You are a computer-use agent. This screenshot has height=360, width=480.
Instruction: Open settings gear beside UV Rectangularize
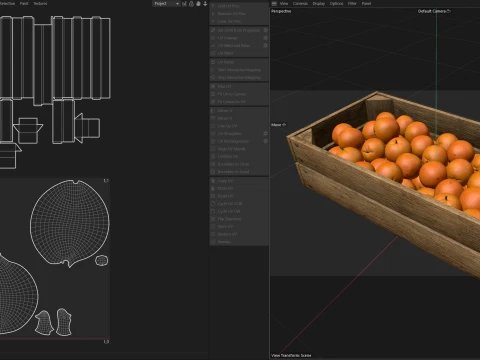click(x=266, y=141)
